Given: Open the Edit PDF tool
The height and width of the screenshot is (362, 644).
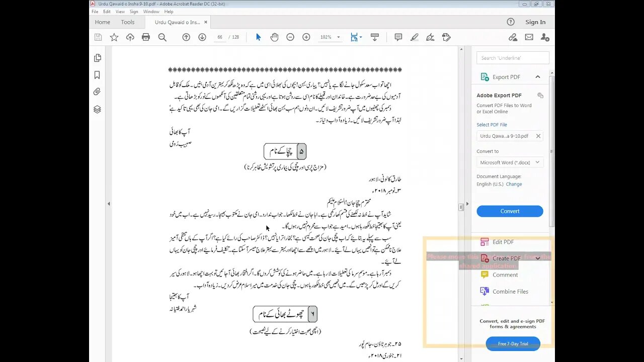Looking at the screenshot, I should pos(503,242).
